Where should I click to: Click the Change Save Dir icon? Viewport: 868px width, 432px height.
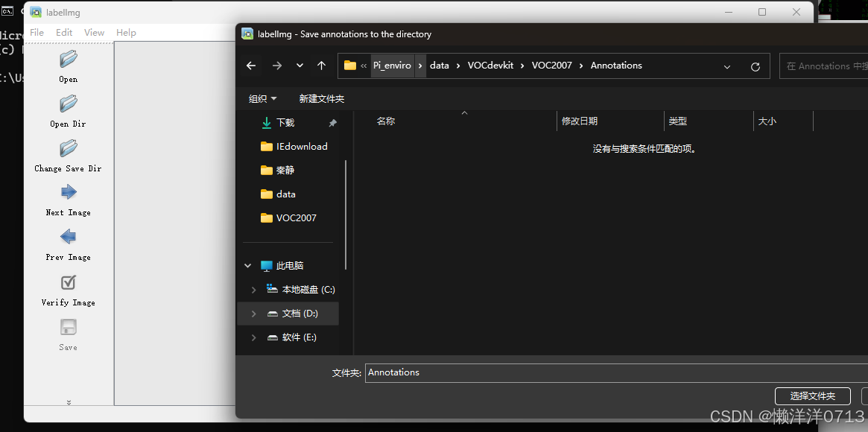tap(68, 148)
